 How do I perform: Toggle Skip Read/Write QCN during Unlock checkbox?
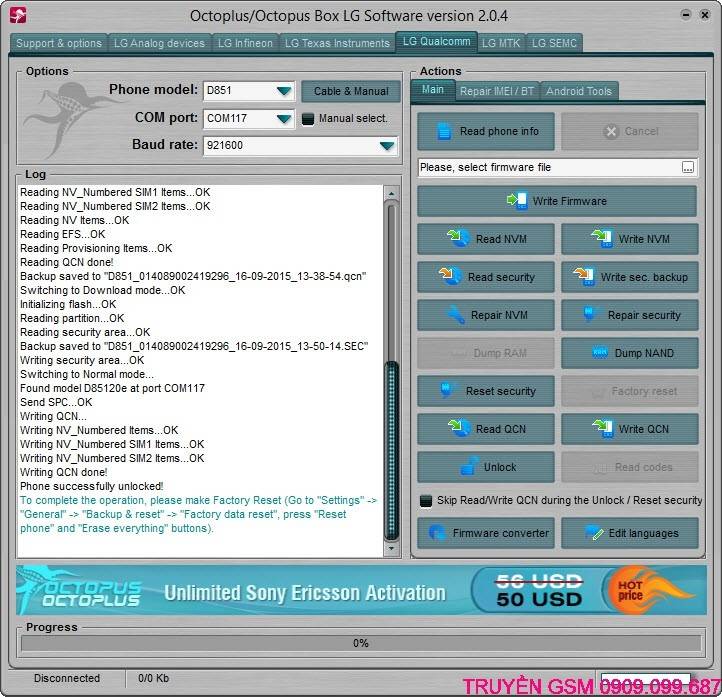[426, 500]
